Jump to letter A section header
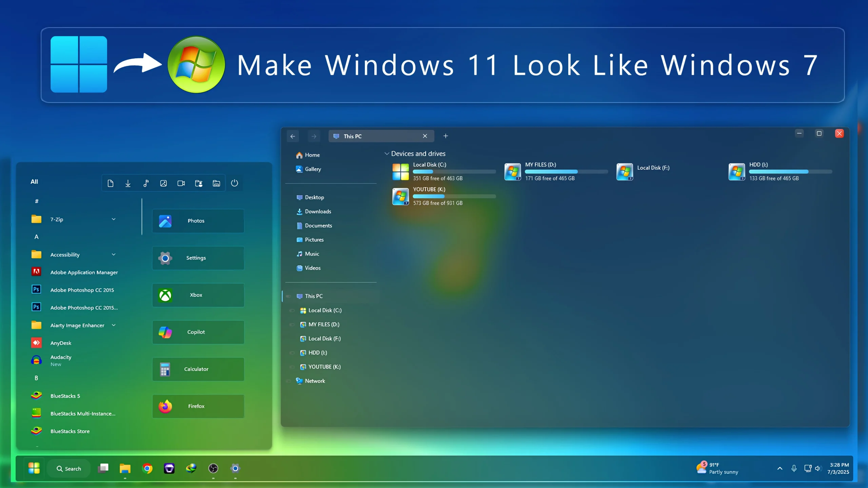Image resolution: width=868 pixels, height=488 pixels. (36, 237)
